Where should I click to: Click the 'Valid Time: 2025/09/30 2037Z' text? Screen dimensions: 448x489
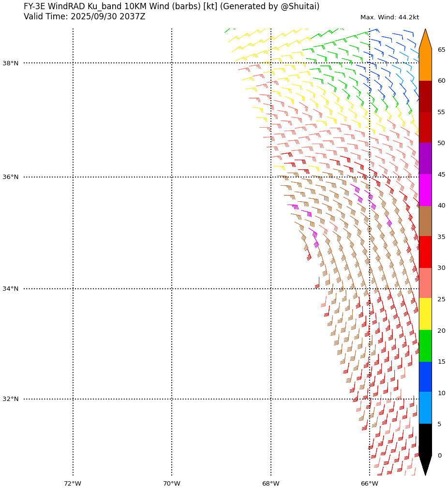(x=84, y=17)
